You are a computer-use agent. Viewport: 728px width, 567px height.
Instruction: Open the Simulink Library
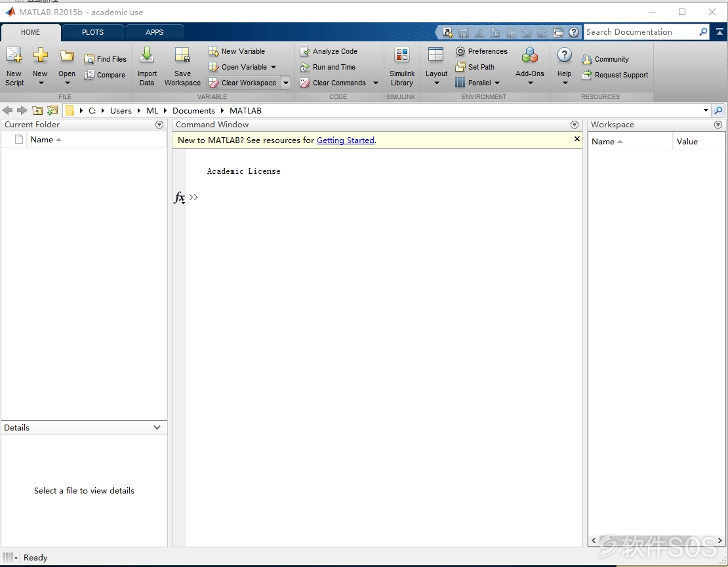tap(402, 66)
